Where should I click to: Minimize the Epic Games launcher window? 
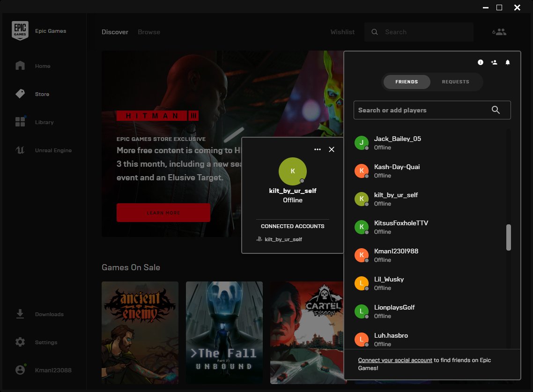486,7
